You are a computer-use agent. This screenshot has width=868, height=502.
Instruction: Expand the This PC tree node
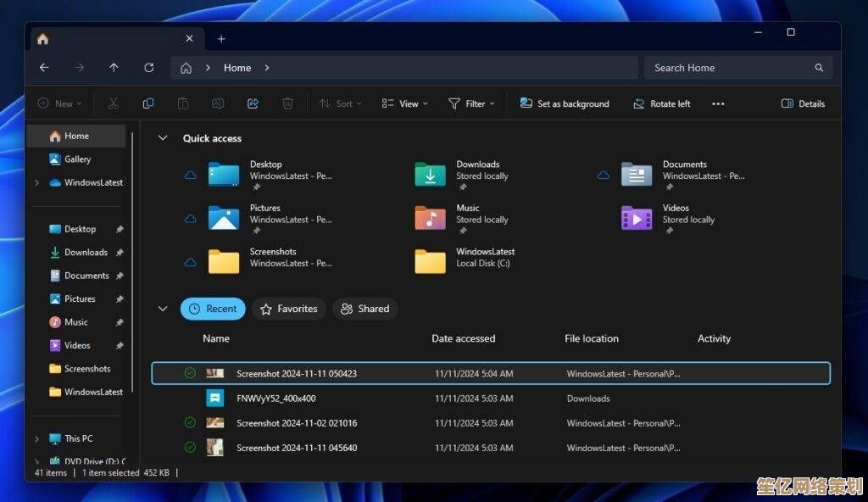36,439
